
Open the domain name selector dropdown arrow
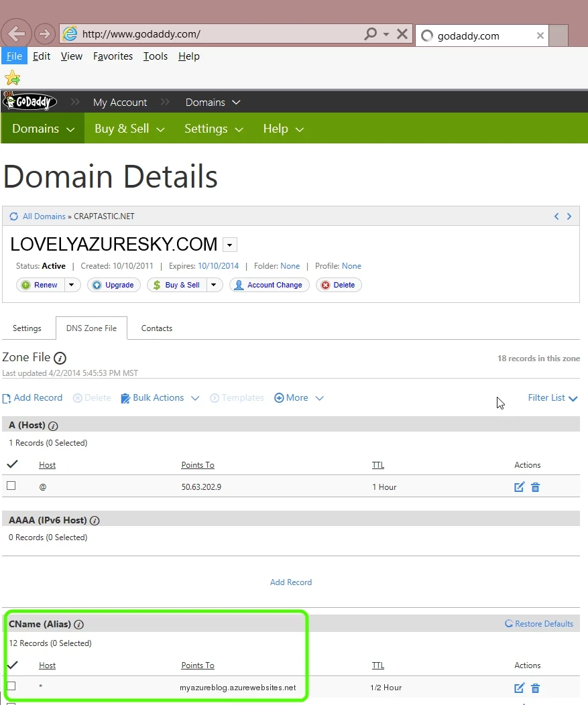[x=229, y=245]
